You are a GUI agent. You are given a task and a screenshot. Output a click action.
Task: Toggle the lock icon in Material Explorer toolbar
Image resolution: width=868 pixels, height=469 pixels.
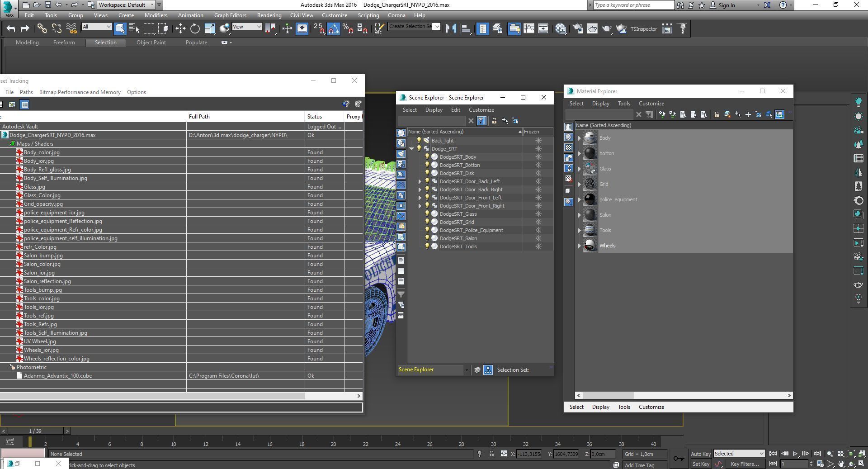click(717, 114)
